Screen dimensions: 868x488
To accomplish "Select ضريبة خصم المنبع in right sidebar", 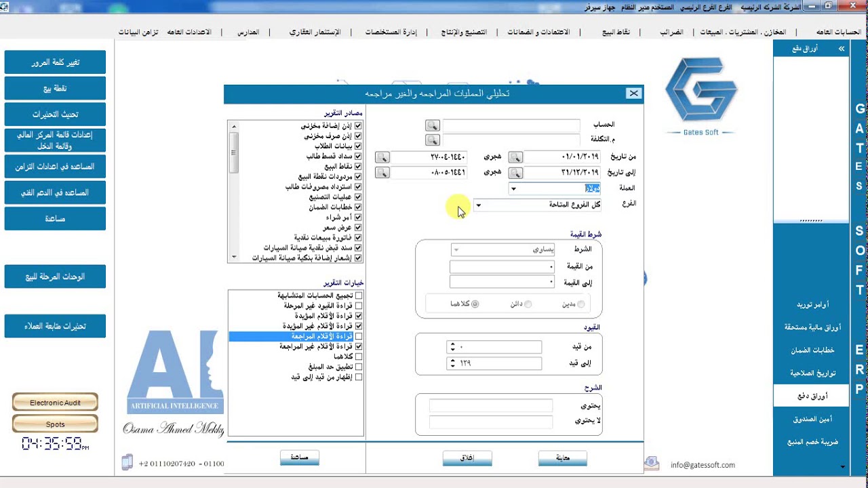I will click(811, 442).
